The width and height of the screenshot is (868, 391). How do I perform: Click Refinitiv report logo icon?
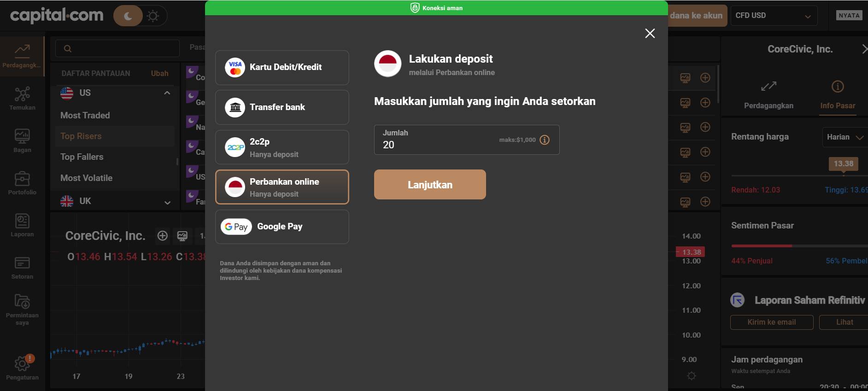click(738, 300)
